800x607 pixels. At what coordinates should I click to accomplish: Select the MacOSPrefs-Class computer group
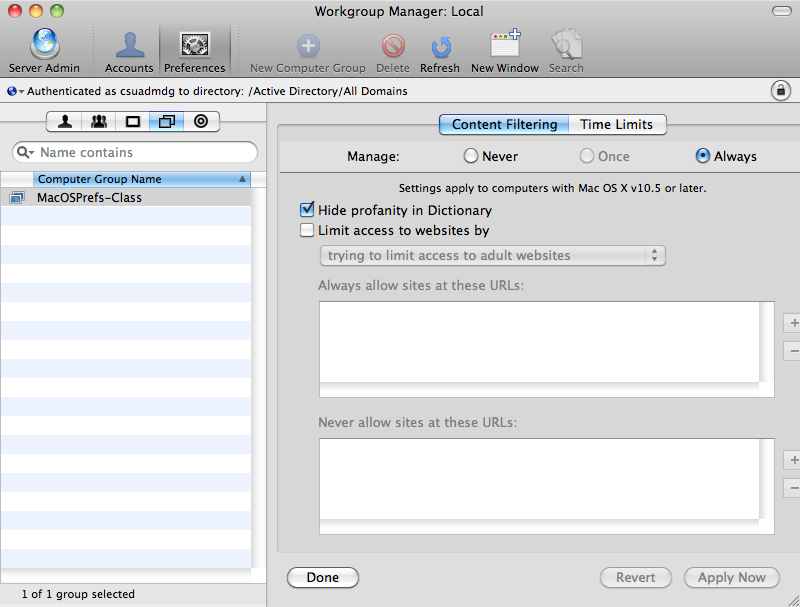tap(126, 197)
